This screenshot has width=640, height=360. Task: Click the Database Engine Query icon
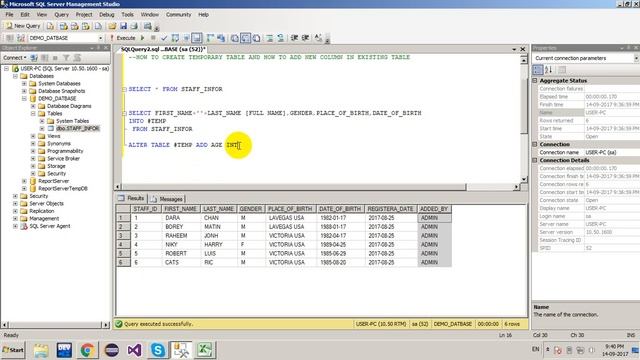pyautogui.click(x=50, y=26)
